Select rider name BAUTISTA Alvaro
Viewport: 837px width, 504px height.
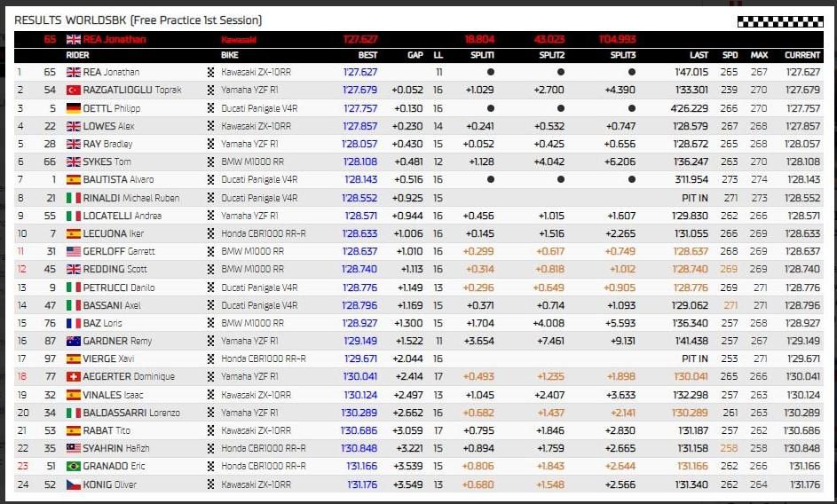[x=119, y=180]
